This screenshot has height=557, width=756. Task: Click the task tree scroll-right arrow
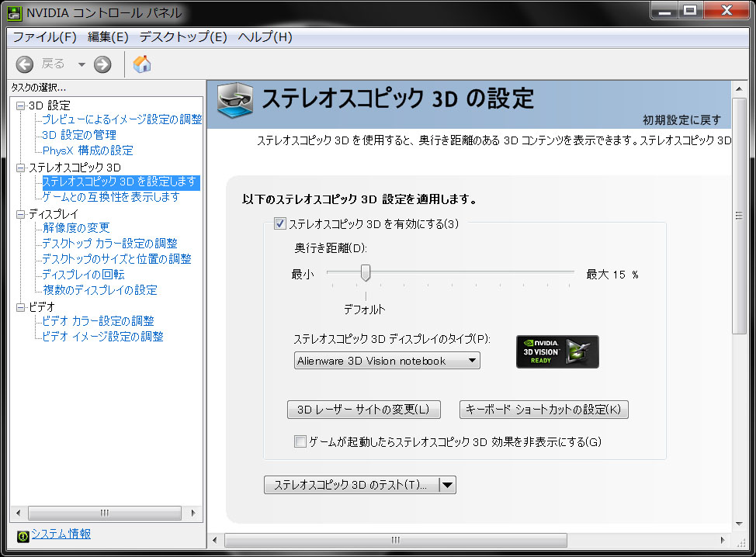click(x=194, y=513)
